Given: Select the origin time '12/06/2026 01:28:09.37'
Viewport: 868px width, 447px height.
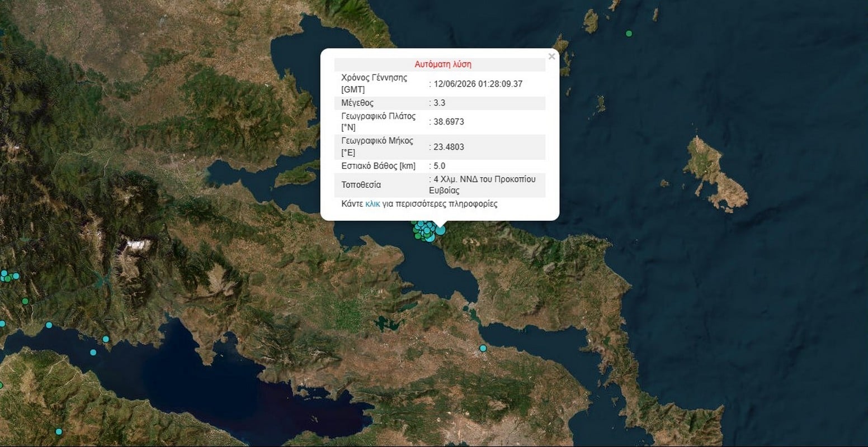Looking at the screenshot, I should click(x=478, y=84).
